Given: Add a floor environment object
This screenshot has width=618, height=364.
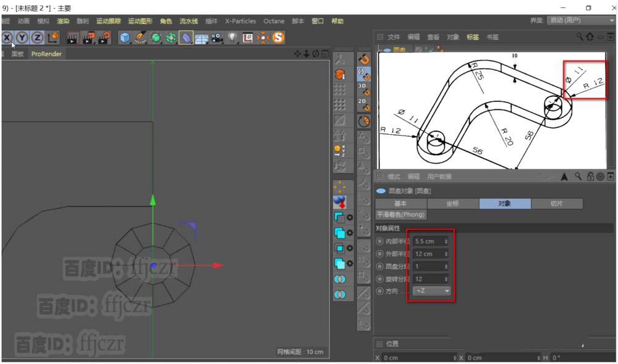Looking at the screenshot, I should (201, 38).
